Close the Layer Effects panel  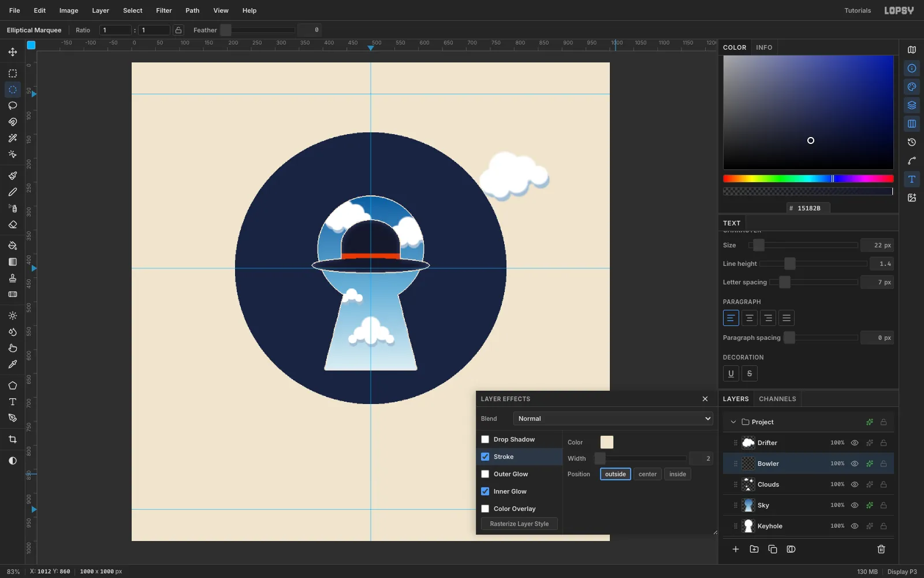(705, 399)
